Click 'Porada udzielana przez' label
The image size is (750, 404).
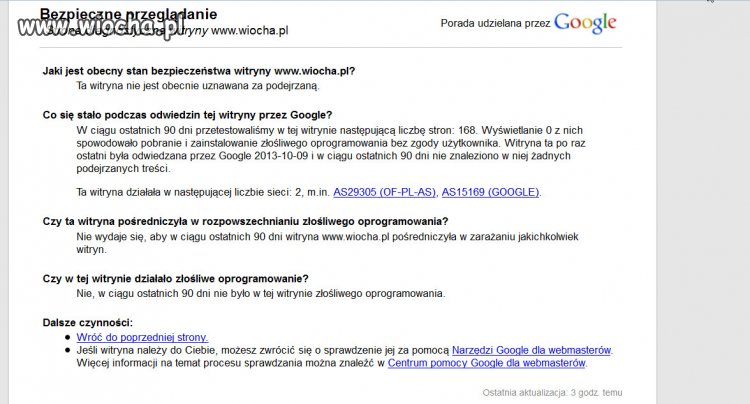pyautogui.click(x=496, y=23)
